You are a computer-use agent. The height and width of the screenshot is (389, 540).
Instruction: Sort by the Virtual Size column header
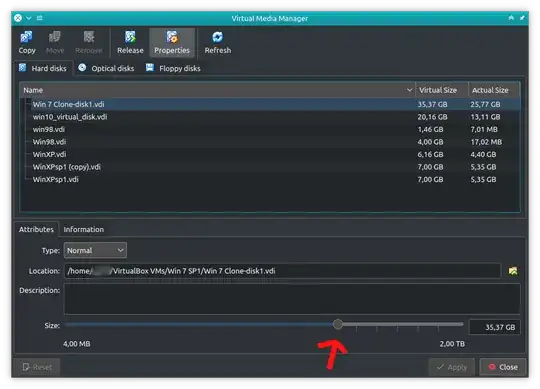click(x=442, y=90)
